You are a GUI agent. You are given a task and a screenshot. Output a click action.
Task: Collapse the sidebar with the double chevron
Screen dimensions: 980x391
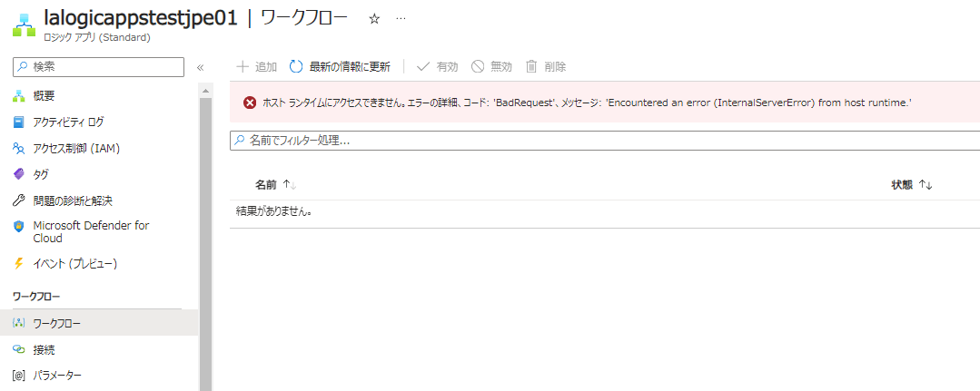coord(201,67)
